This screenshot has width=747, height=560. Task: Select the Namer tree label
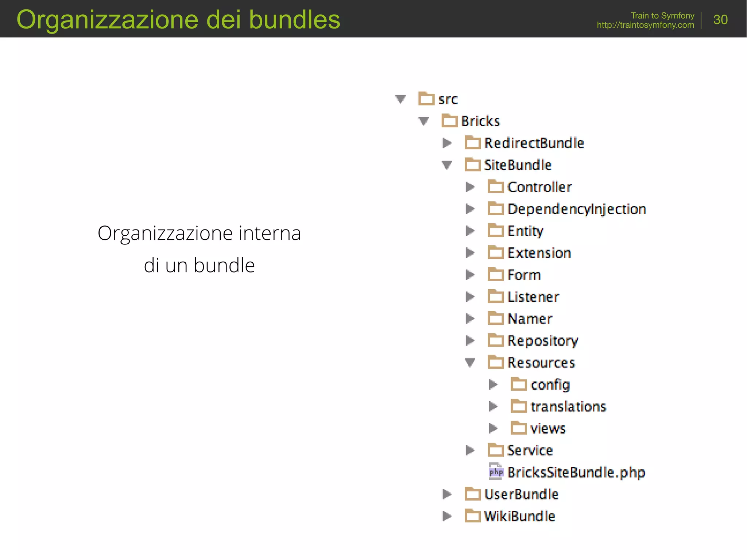point(530,318)
